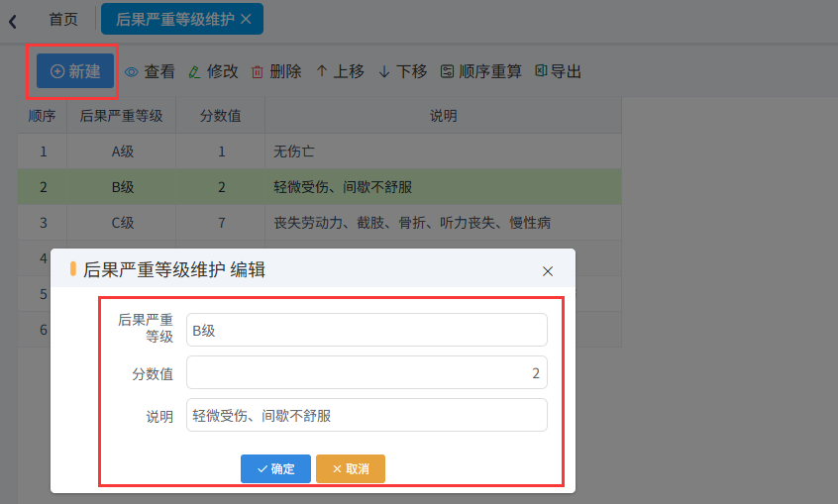The width and height of the screenshot is (838, 504).
Task: Click the 分数值 column header
Action: pyautogui.click(x=220, y=116)
